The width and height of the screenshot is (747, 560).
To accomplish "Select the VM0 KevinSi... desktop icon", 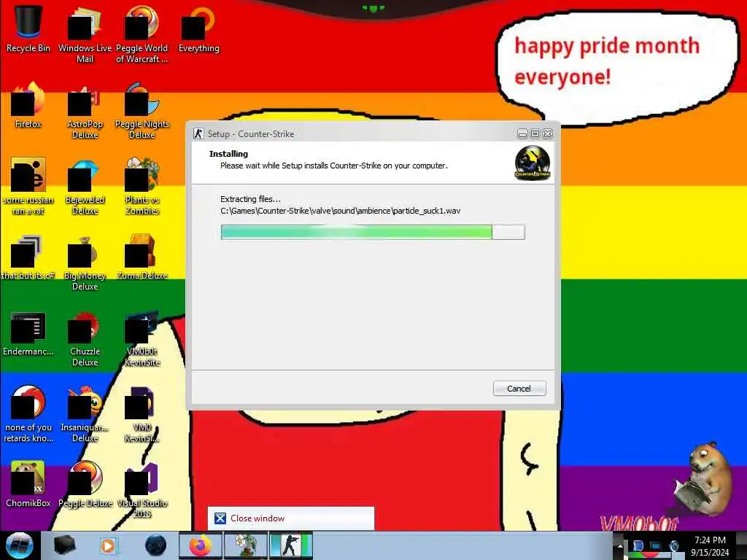I will tap(142, 414).
